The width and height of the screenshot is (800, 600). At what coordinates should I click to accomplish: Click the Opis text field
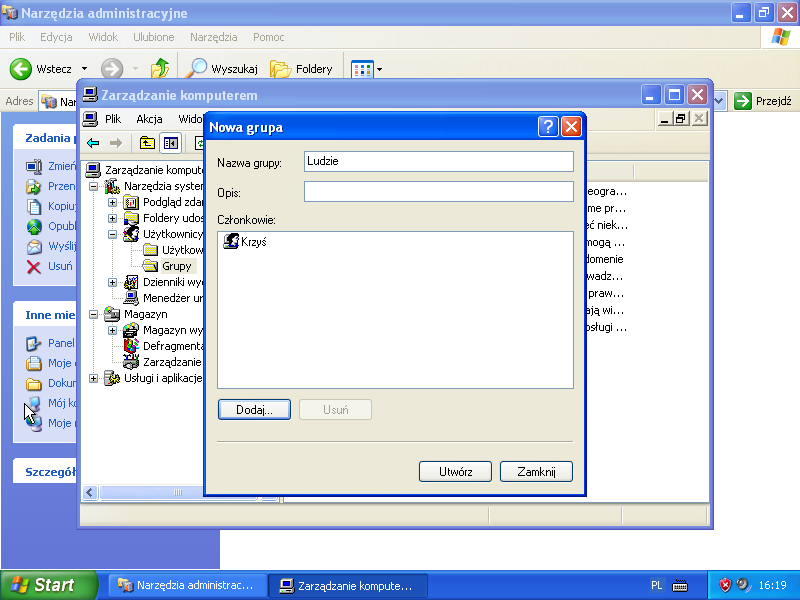pyautogui.click(x=438, y=192)
